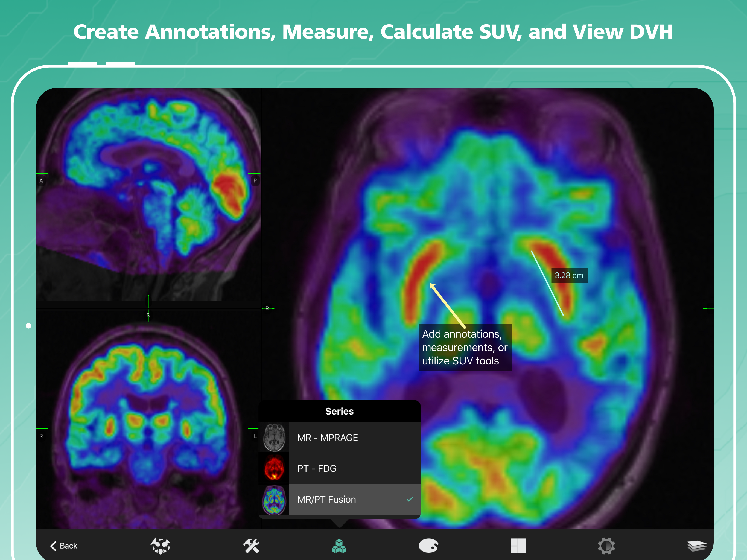Click the MR/PT Fusion checkmark

[x=410, y=499]
